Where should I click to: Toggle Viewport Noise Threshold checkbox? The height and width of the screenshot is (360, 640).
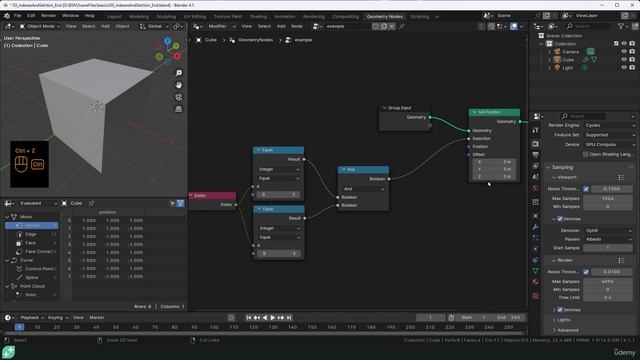coord(586,189)
